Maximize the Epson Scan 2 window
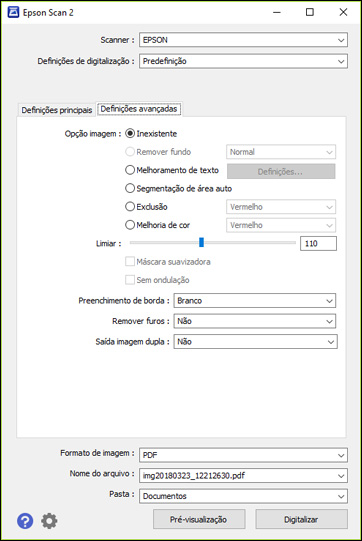Image resolution: width=362 pixels, height=541 pixels. [x=310, y=12]
